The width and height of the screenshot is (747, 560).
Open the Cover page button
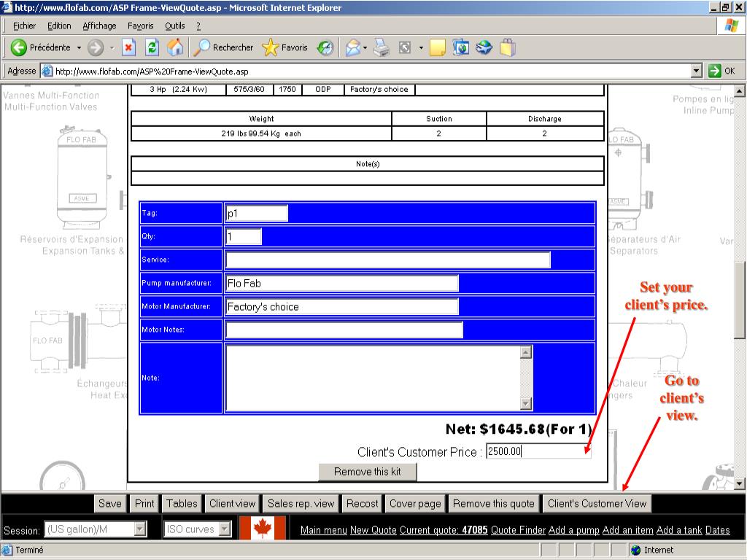(x=415, y=503)
